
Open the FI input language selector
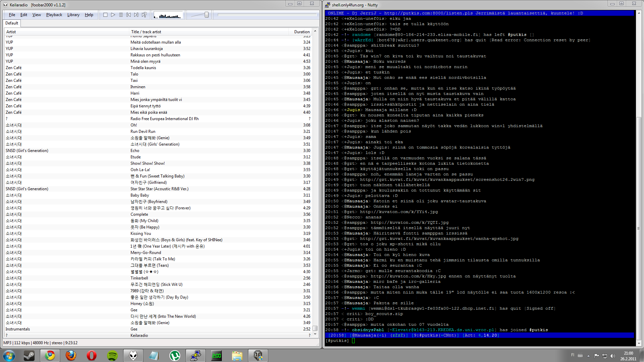pos(573,355)
